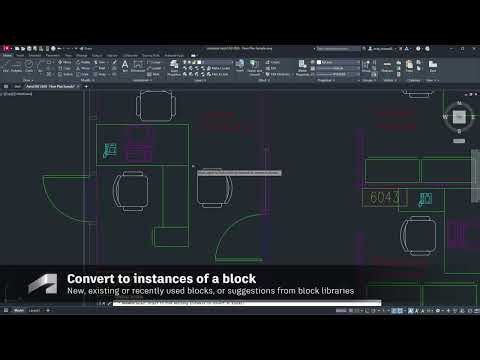Viewport: 480px width, 360px height.
Task: Click Save in quick access toolbar
Action: (x=29, y=49)
